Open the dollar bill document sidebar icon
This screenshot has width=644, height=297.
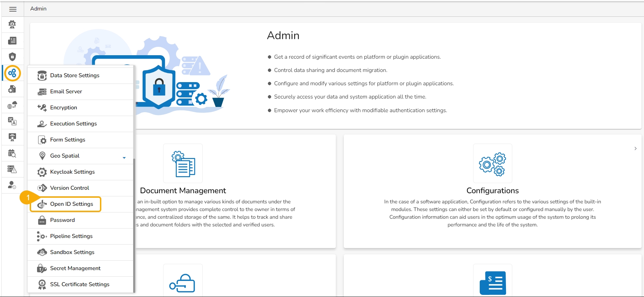click(12, 41)
